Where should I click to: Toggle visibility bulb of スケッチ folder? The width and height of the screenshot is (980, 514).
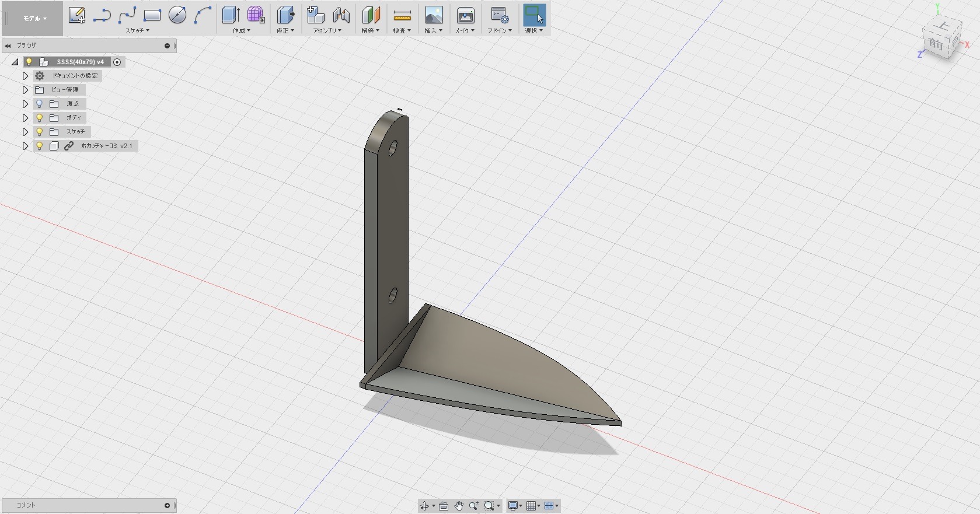tap(40, 132)
